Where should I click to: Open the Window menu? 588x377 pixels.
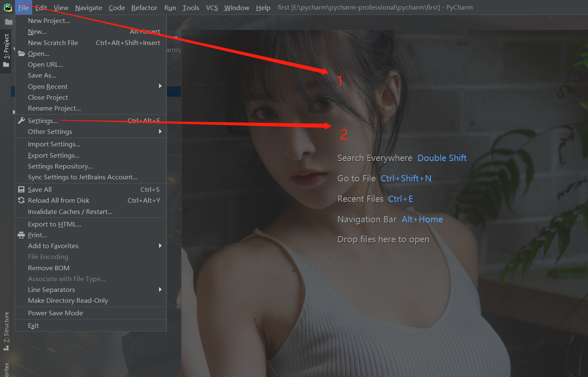(x=236, y=8)
